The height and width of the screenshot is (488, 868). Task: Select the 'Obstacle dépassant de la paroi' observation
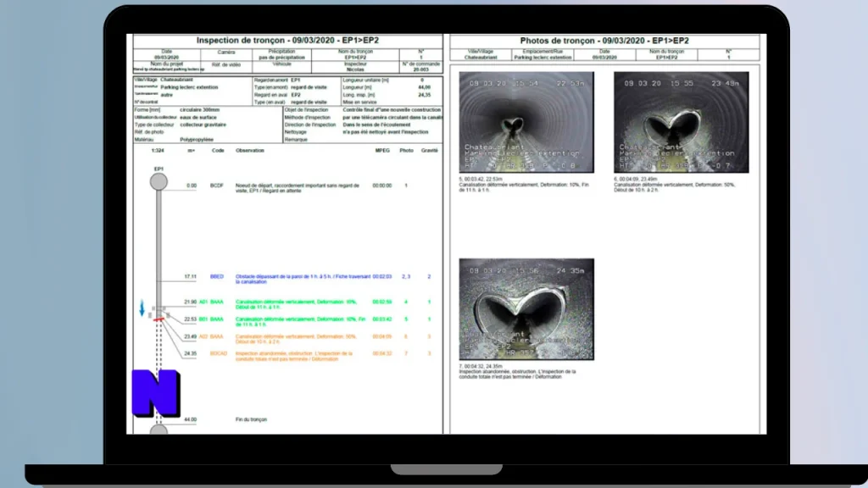coord(303,279)
